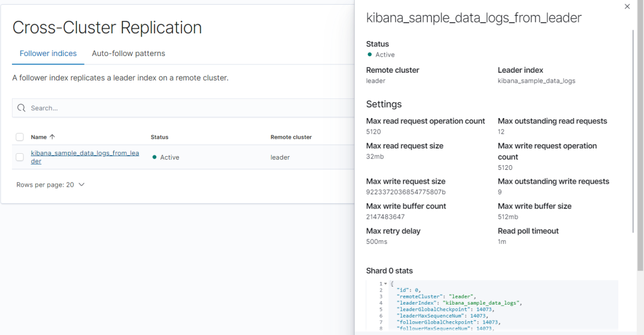This screenshot has width=644, height=335.
Task: Click the Name column sort arrow
Action: pyautogui.click(x=52, y=137)
